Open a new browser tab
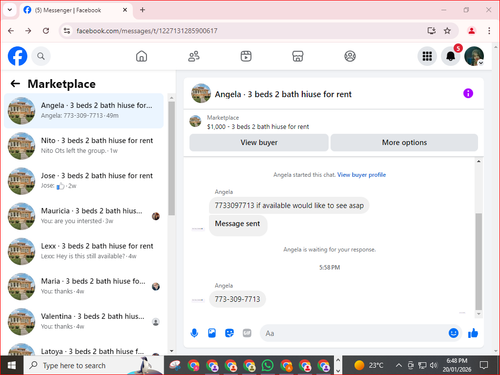Image resolution: width=500 pixels, height=375 pixels. [142, 10]
